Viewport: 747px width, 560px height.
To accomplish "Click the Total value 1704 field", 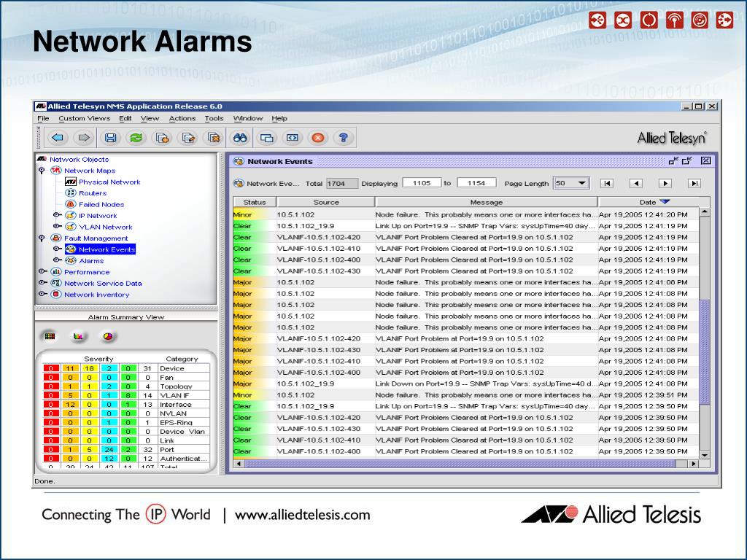I will [x=341, y=183].
